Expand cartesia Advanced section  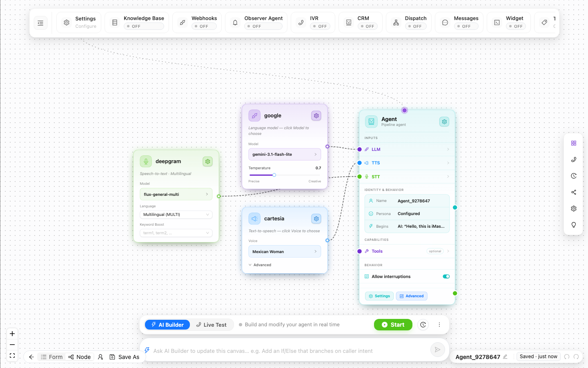[x=260, y=265]
